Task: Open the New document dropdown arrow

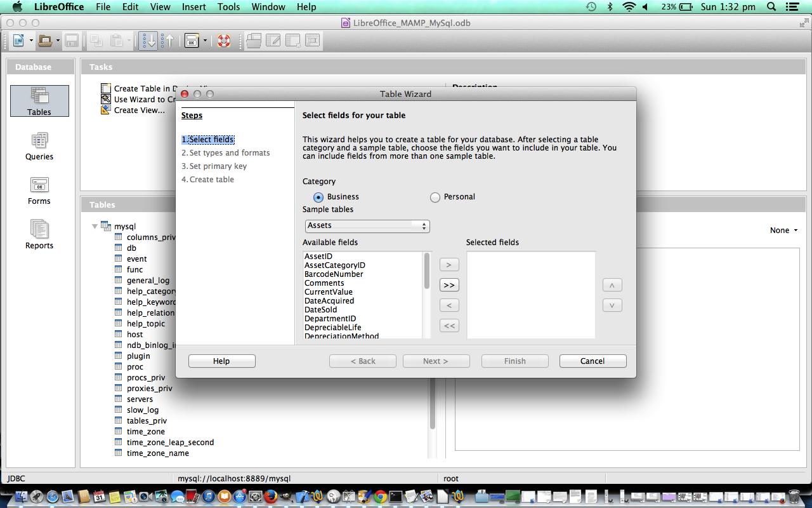Action: point(31,41)
